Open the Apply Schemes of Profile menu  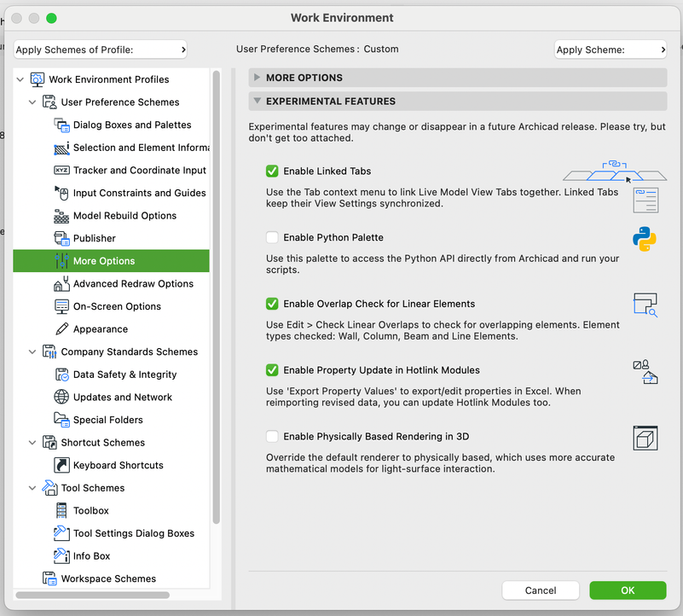tap(100, 49)
